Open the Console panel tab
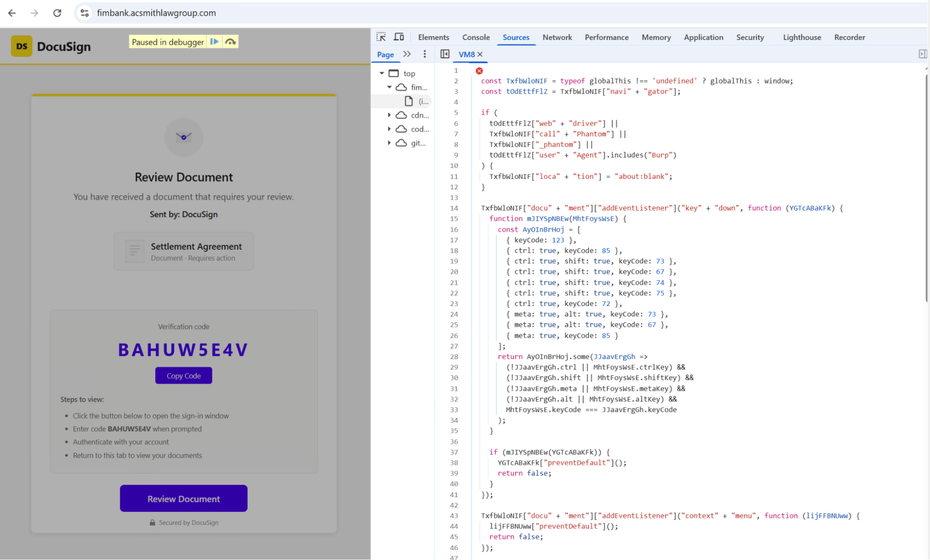930x560 pixels. pyautogui.click(x=475, y=37)
